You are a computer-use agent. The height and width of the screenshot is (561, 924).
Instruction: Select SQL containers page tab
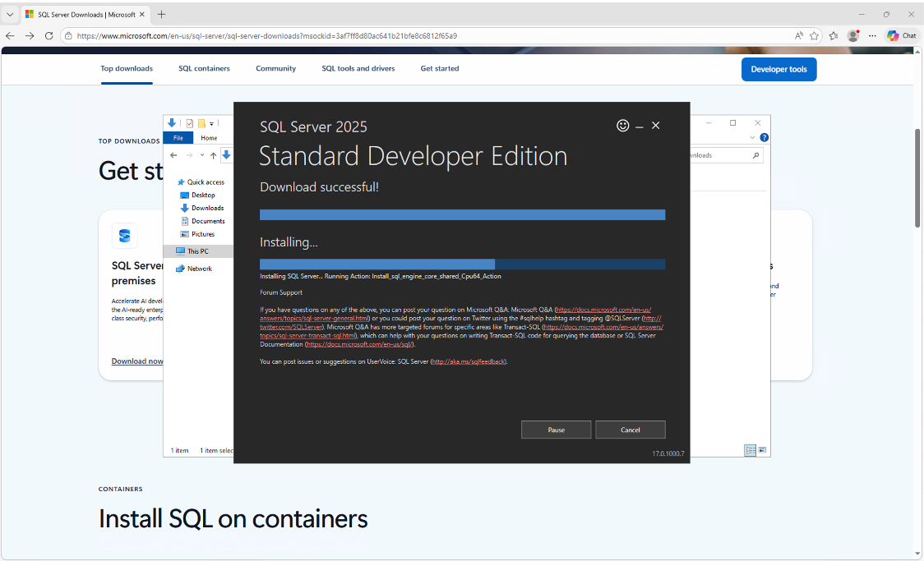(204, 68)
